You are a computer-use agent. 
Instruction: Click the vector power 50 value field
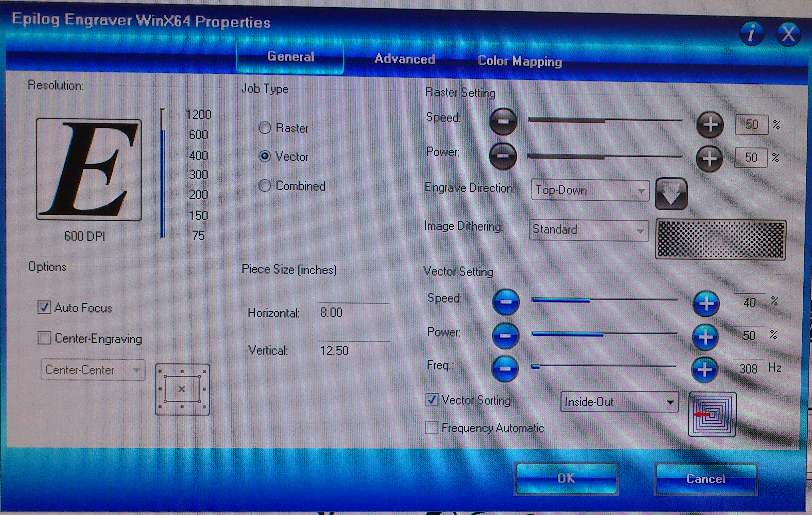[749, 335]
